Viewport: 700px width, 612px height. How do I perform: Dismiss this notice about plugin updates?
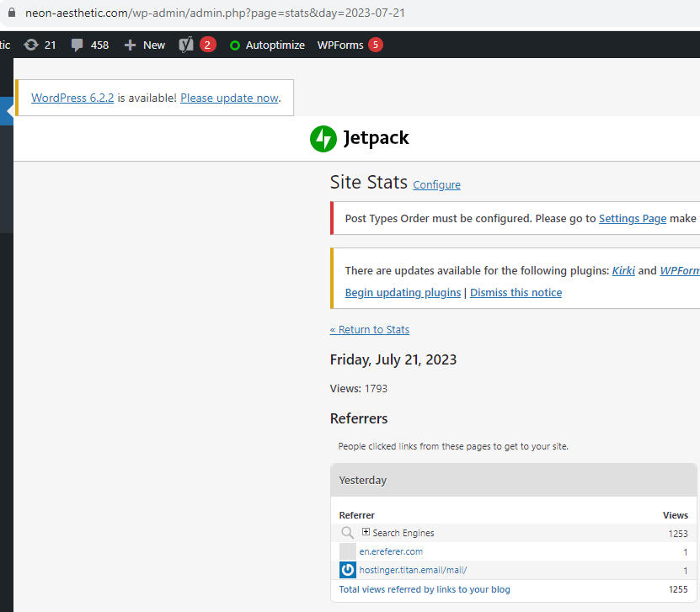(x=516, y=293)
